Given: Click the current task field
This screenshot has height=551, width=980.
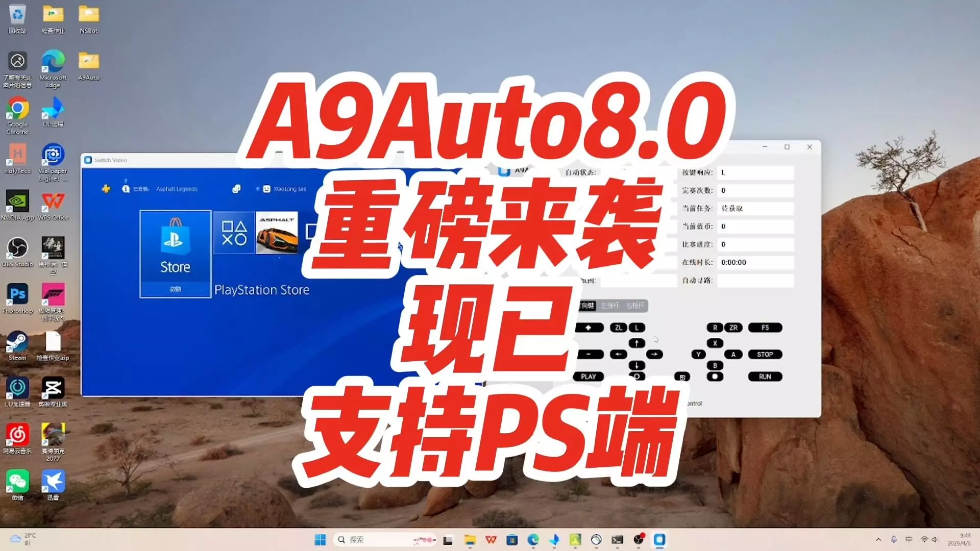Looking at the screenshot, I should pyautogui.click(x=755, y=208).
